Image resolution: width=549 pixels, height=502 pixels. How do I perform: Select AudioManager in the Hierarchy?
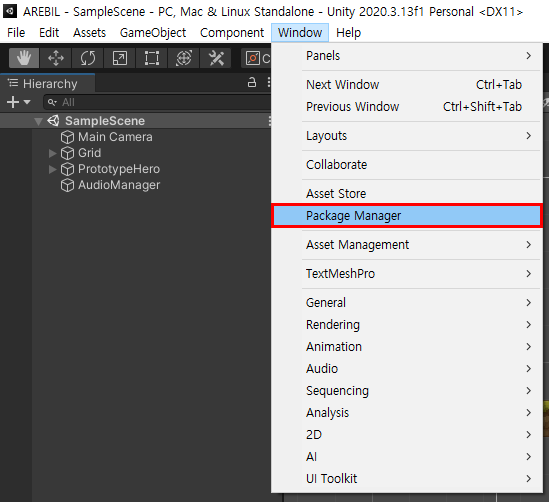(x=119, y=185)
